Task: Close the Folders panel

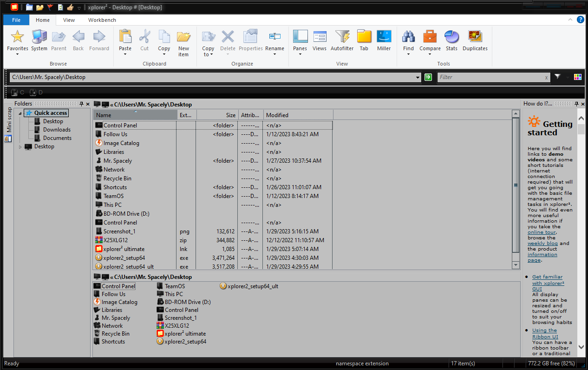Action: click(x=87, y=104)
